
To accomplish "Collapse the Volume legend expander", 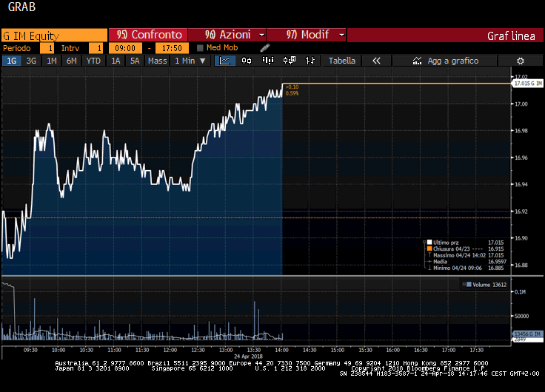I will pyautogui.click(x=464, y=284).
